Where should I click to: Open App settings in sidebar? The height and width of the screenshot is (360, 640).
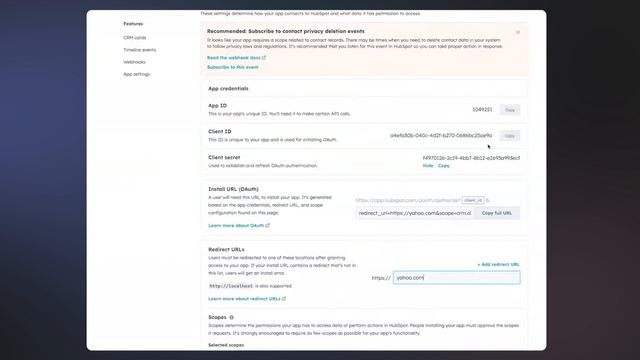pyautogui.click(x=137, y=74)
